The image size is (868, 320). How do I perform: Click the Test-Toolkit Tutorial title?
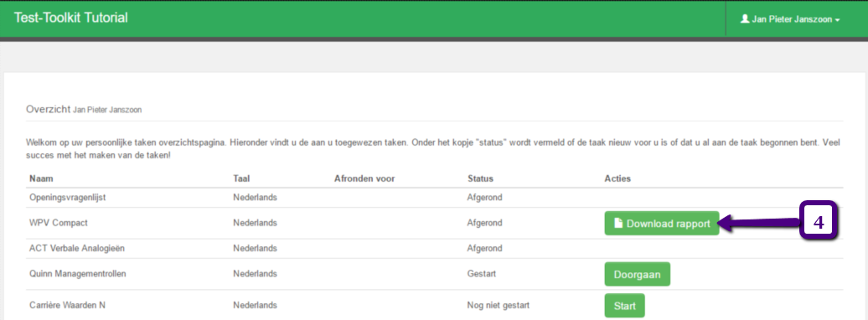71,18
